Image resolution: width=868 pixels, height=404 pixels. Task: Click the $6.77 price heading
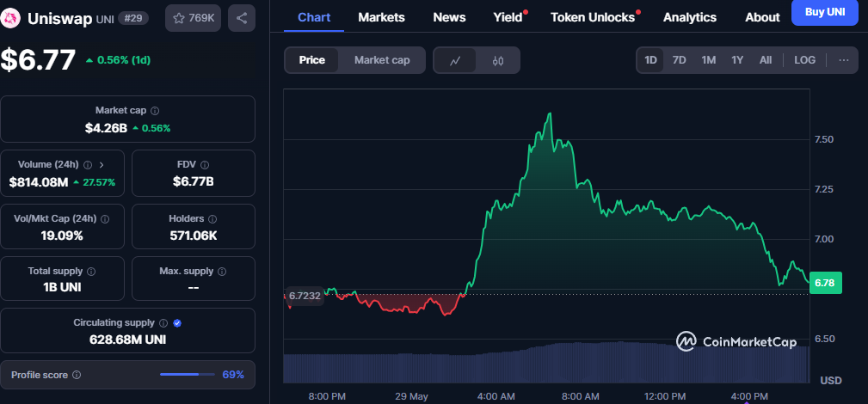pos(38,60)
